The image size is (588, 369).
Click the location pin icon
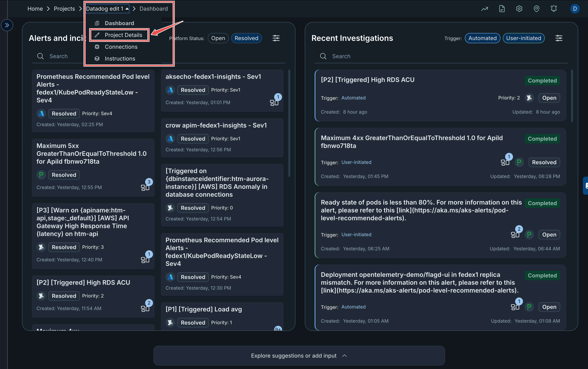pyautogui.click(x=537, y=9)
